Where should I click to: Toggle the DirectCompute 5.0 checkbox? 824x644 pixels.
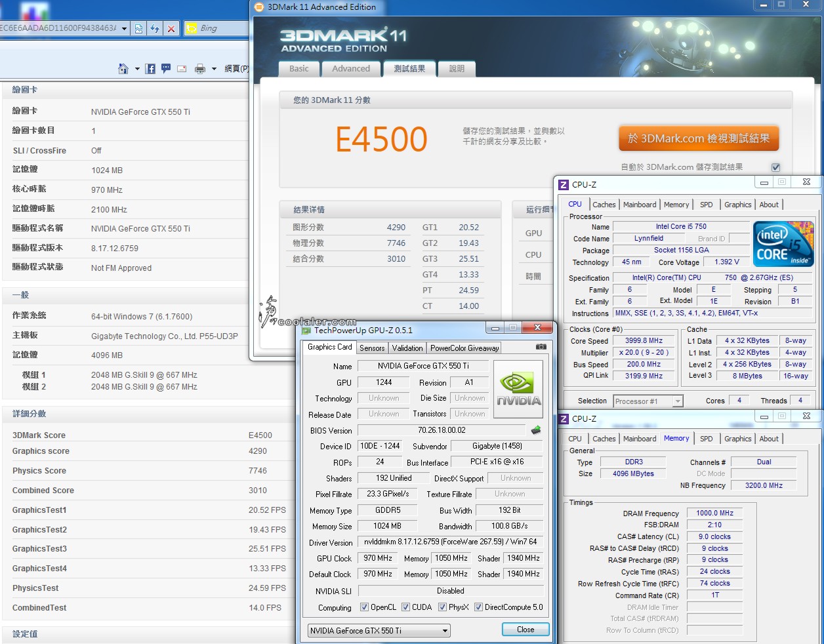tap(478, 607)
